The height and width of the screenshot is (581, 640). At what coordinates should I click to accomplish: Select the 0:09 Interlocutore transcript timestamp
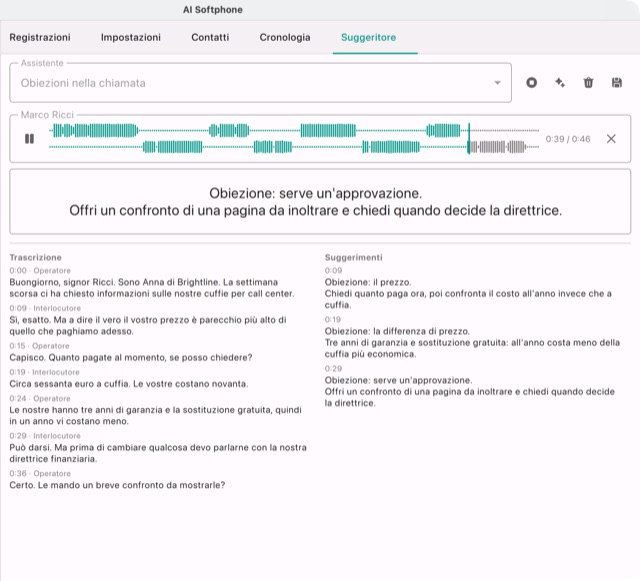pyautogui.click(x=45, y=308)
